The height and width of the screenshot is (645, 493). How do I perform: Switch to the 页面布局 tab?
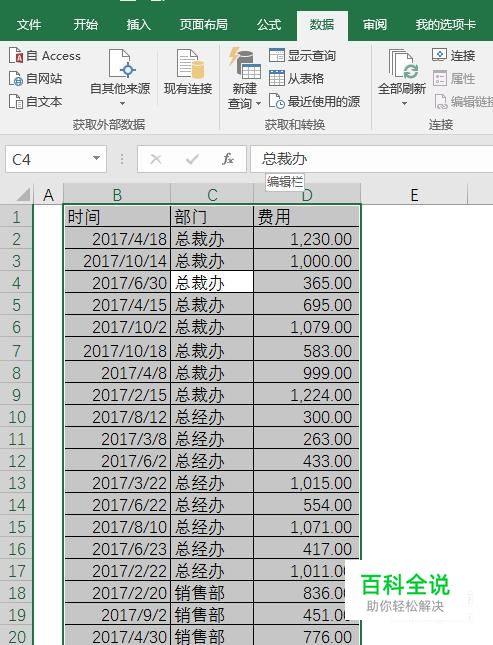(204, 25)
